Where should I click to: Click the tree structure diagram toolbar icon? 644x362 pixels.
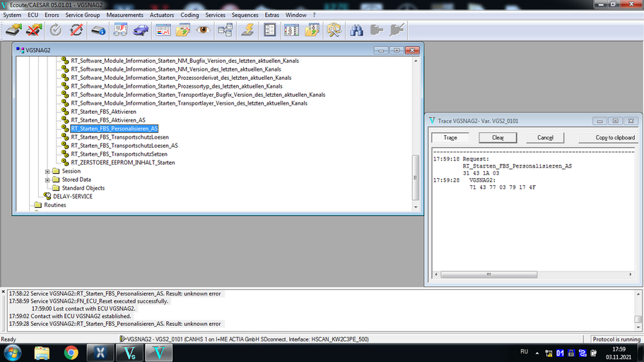(226, 30)
